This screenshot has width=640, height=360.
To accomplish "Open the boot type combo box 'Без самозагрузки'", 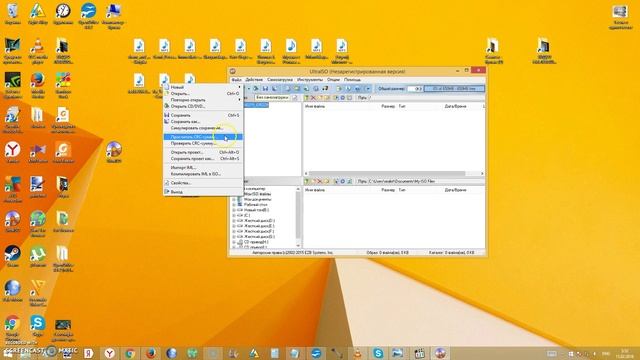I will pos(272,98).
